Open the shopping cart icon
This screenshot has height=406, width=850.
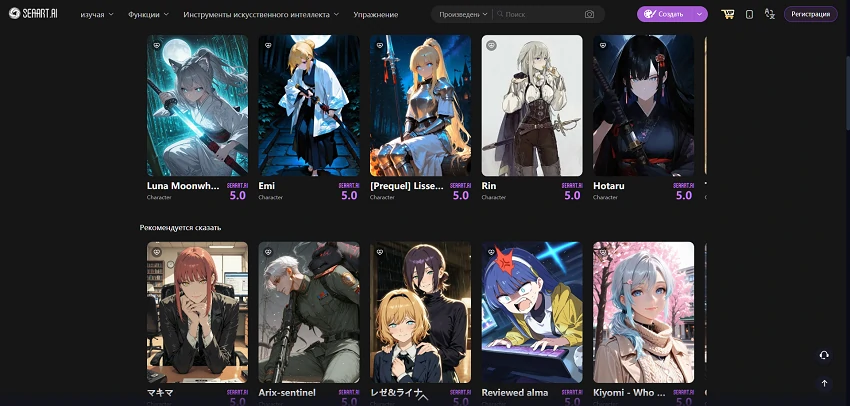tap(727, 14)
